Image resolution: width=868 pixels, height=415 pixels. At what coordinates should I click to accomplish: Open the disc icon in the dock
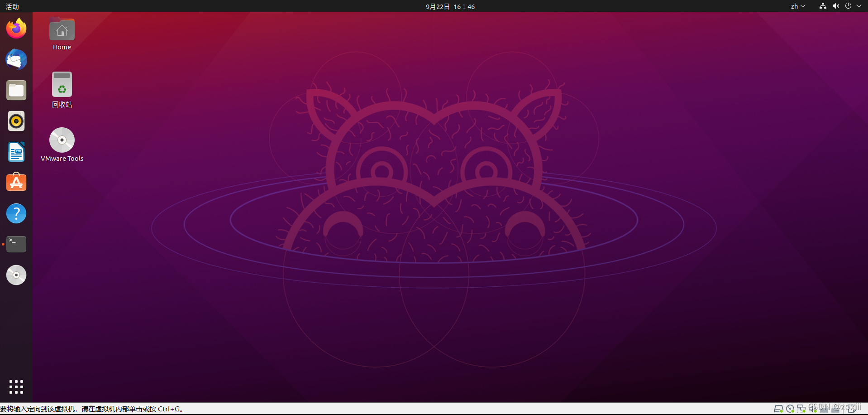point(16,275)
